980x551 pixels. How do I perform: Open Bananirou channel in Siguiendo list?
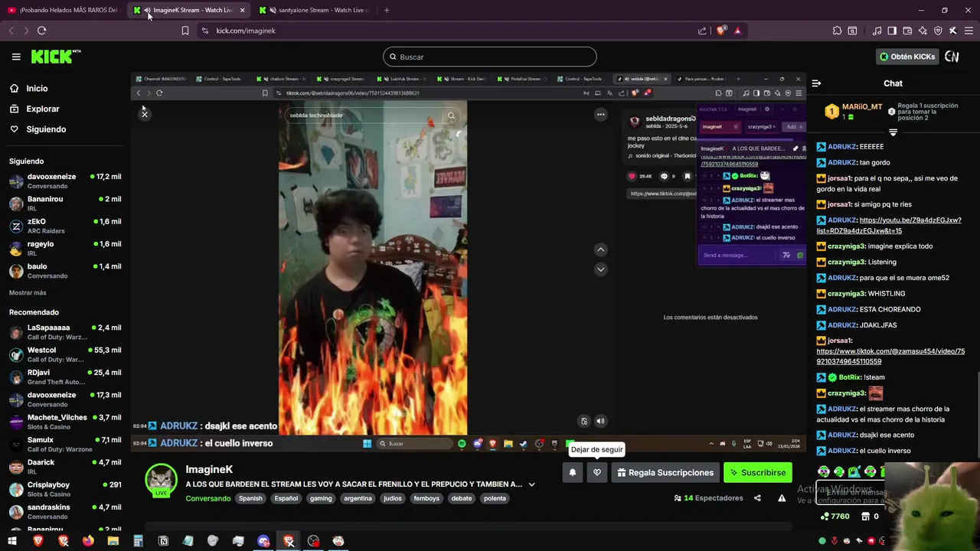pos(65,204)
